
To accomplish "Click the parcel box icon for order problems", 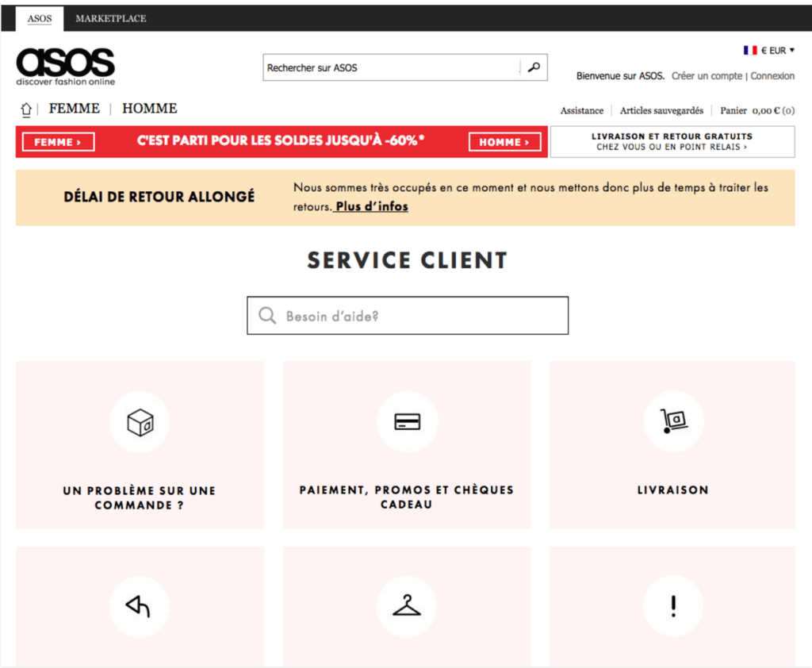I will (x=140, y=422).
